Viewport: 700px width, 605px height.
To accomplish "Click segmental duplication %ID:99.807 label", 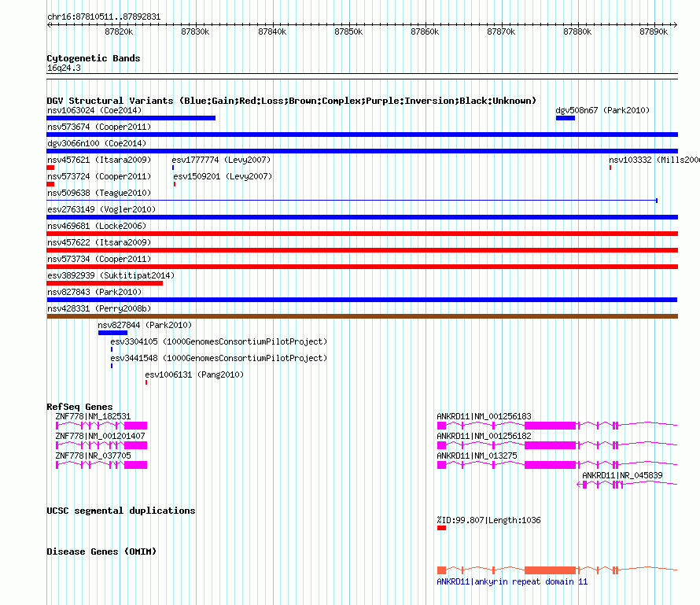I will pyautogui.click(x=488, y=520).
